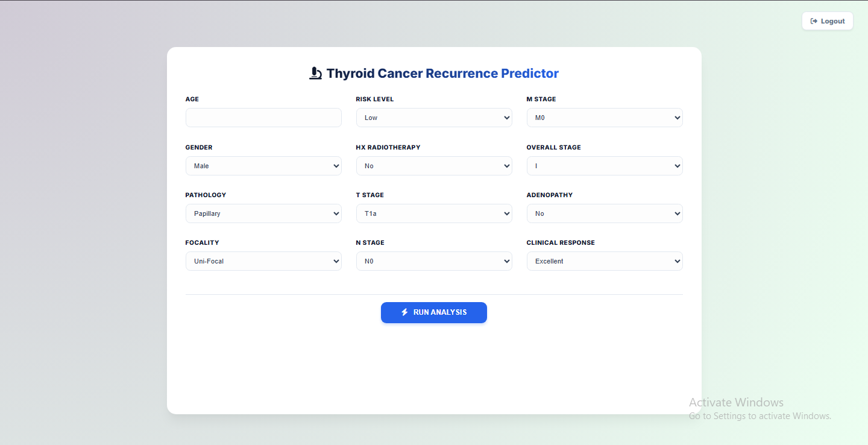Click the 'OVERALL STAGE' label
Screen dimensions: 868x445
554,147
